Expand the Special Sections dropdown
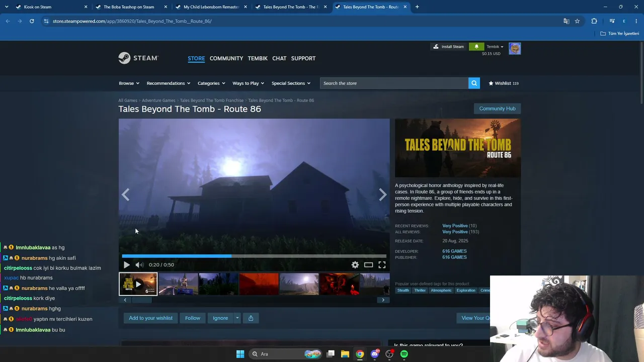 [291, 83]
